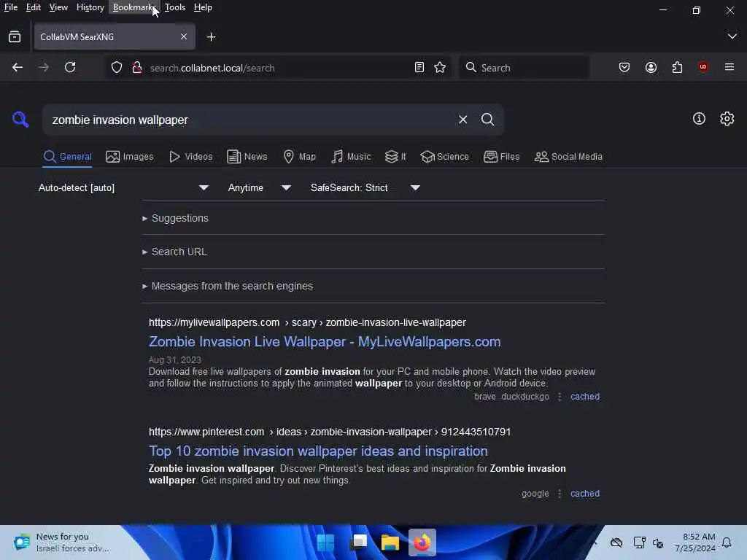Open the notification bell in tray
This screenshot has height=560, width=747.
click(x=727, y=542)
